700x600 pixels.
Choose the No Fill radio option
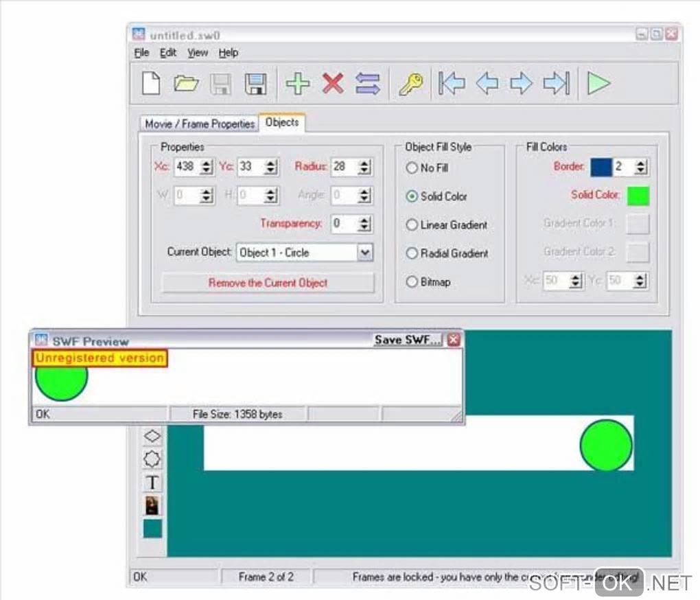(411, 168)
